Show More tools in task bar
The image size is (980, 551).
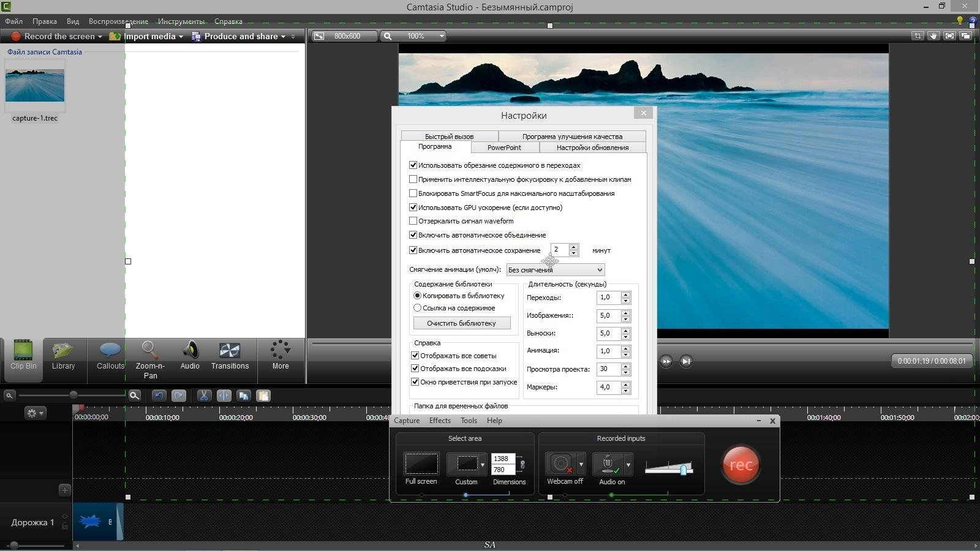click(281, 355)
